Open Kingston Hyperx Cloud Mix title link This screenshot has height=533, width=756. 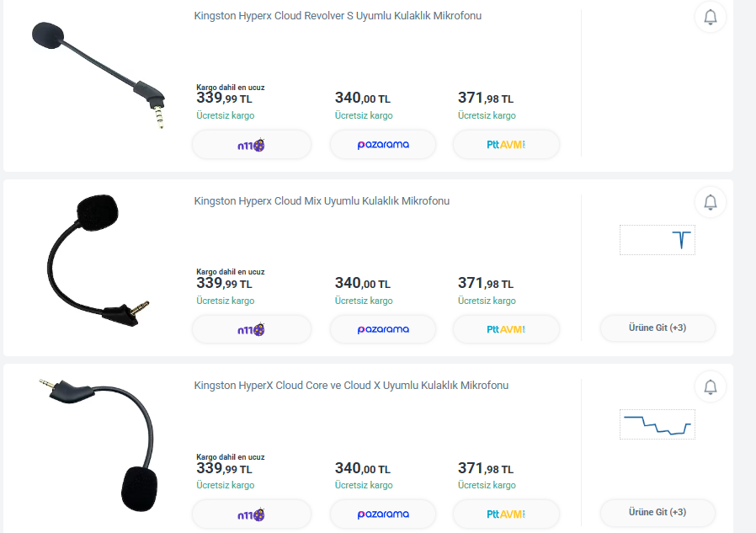pos(322,201)
